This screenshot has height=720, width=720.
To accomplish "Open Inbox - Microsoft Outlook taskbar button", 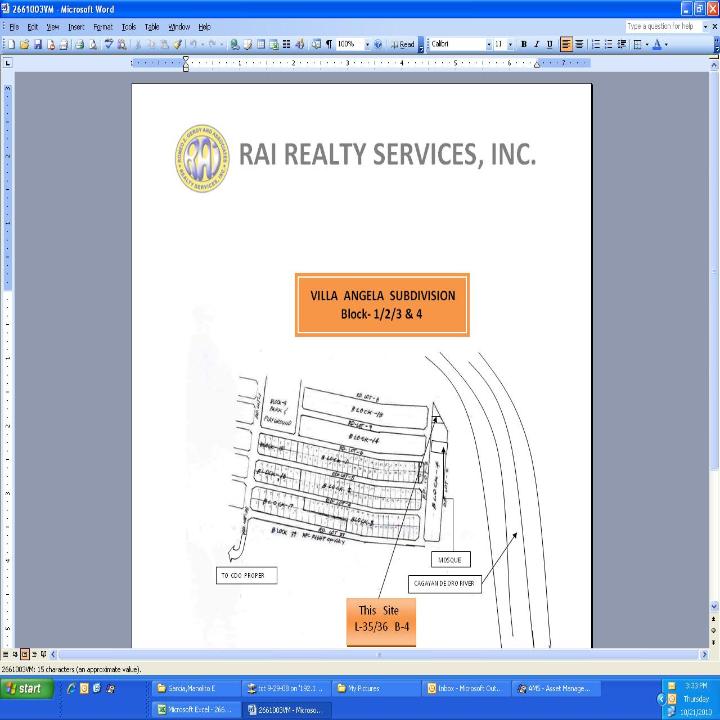I will [x=465, y=688].
